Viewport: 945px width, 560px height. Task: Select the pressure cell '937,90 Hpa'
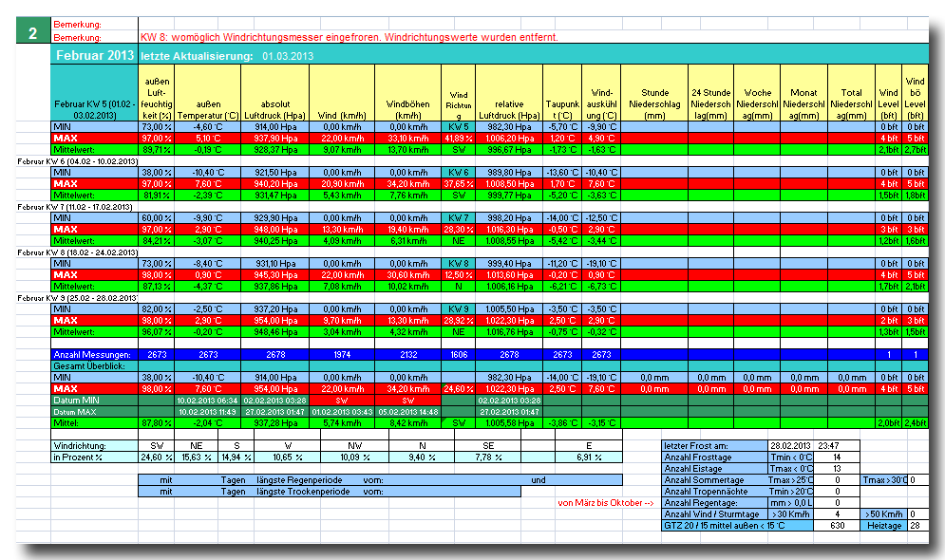(274, 139)
